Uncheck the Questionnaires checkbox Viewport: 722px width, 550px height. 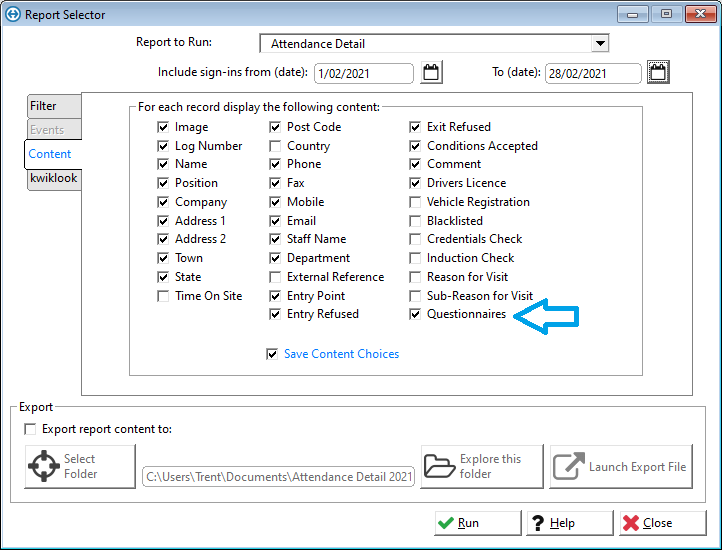(x=416, y=315)
